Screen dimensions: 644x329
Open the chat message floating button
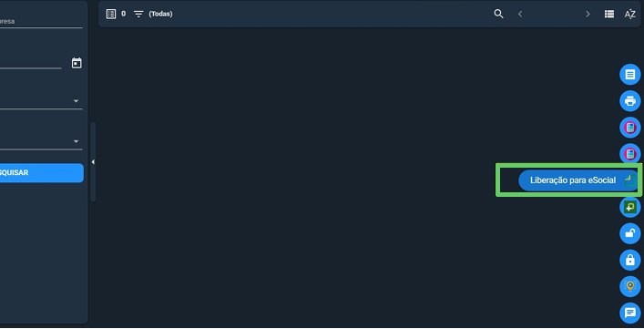[x=630, y=313]
